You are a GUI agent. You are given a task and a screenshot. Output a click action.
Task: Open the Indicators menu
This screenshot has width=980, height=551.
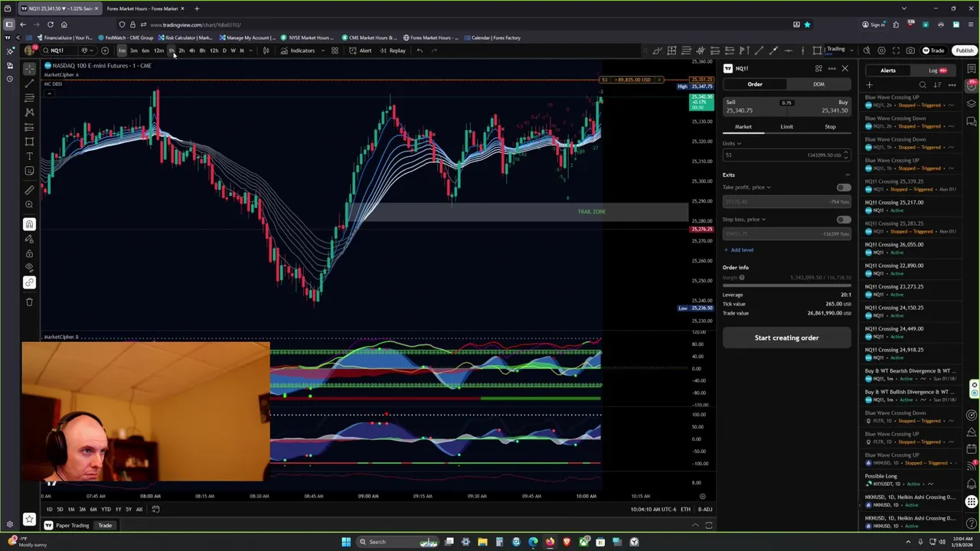[x=298, y=51]
